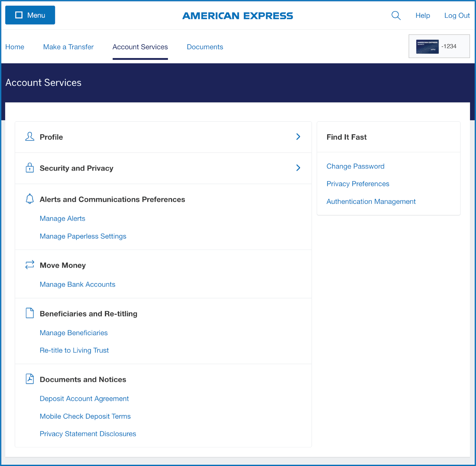Click the American Express card thumbnail
This screenshot has width=476, height=466.
(x=427, y=46)
